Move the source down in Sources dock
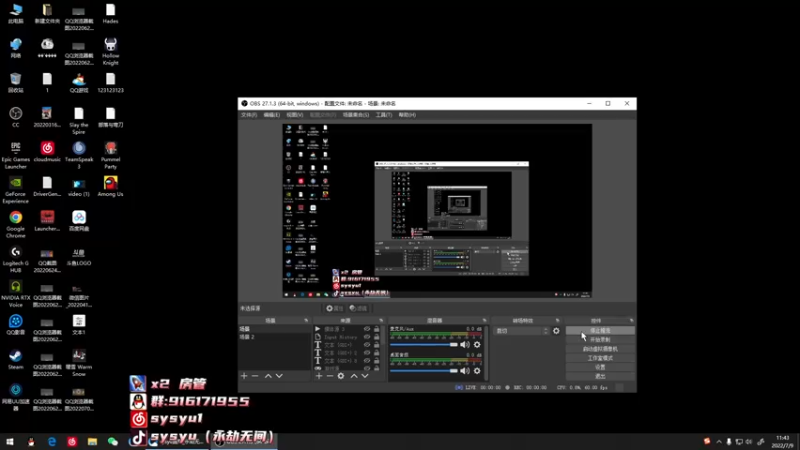The image size is (800, 450). tap(365, 376)
